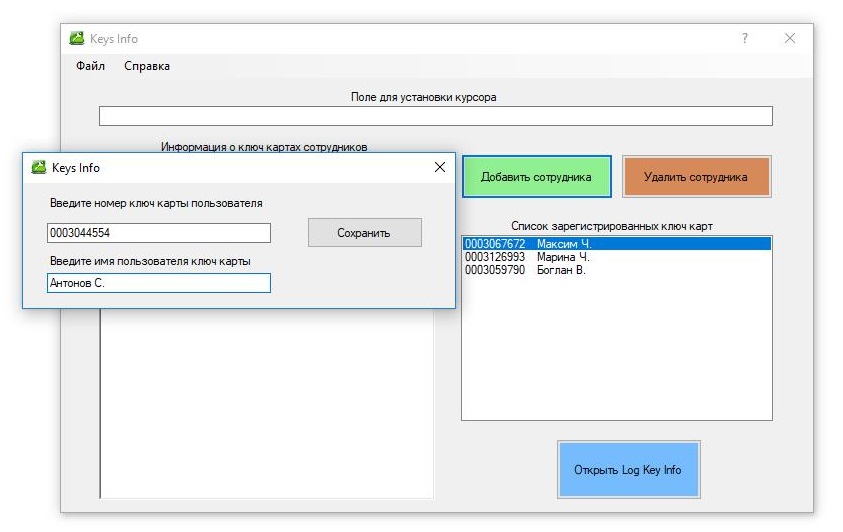This screenshot has width=843, height=532.
Task: Click the green Добавить сотрудника button
Action: (x=537, y=177)
